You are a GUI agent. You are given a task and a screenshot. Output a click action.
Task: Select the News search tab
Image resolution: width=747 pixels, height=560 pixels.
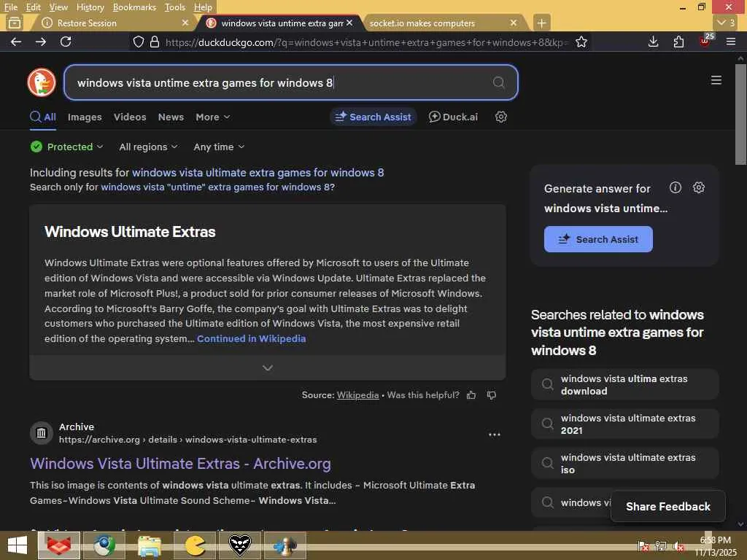tap(171, 117)
